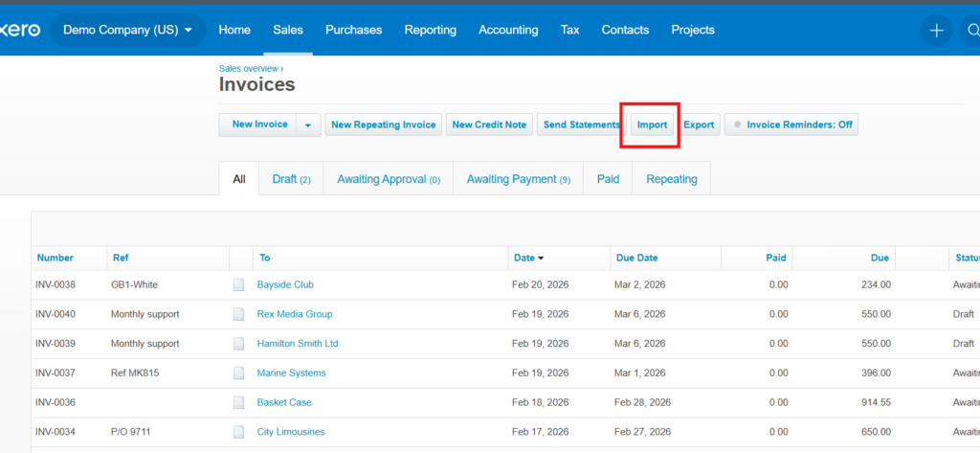Select invoice number INV-0040
The height and width of the screenshot is (453, 980).
pos(55,314)
